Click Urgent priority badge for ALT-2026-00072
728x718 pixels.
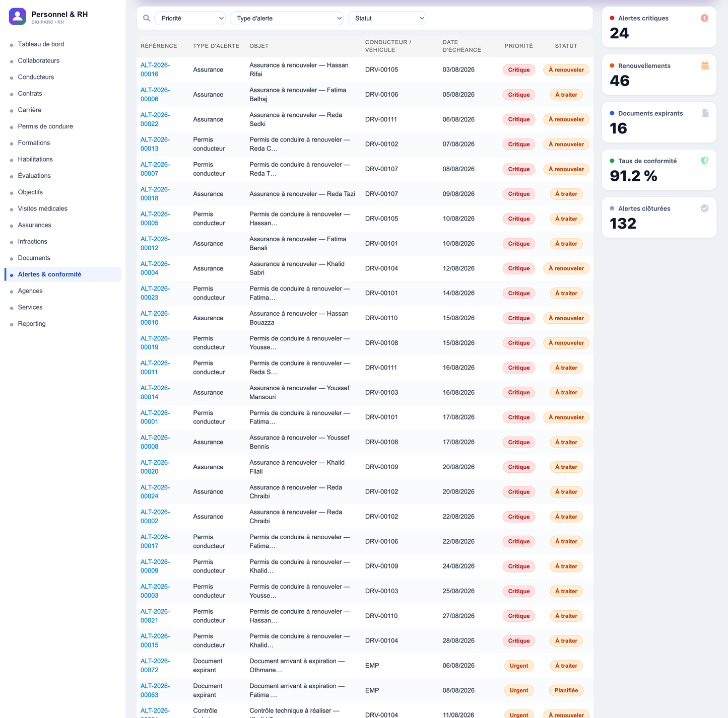[x=518, y=666]
